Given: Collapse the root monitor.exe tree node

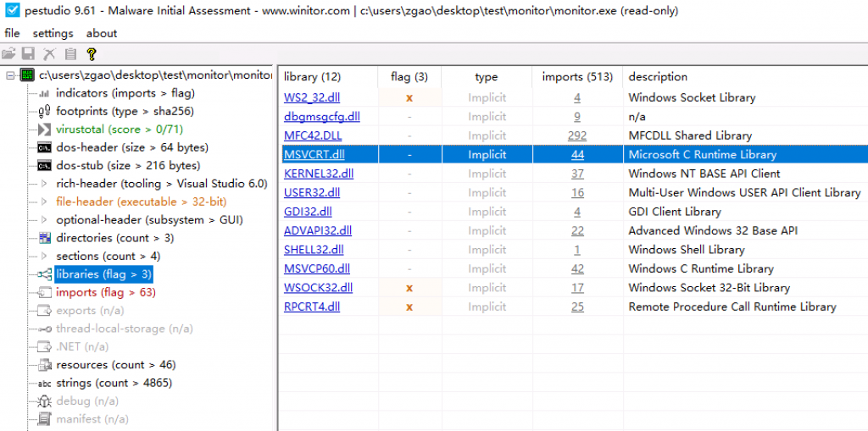Looking at the screenshot, I should tap(11, 75).
